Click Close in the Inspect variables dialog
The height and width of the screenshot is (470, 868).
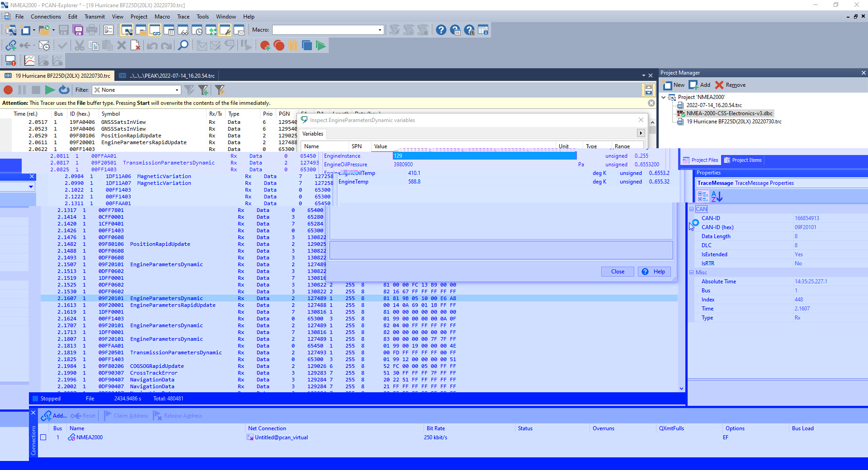tap(618, 272)
